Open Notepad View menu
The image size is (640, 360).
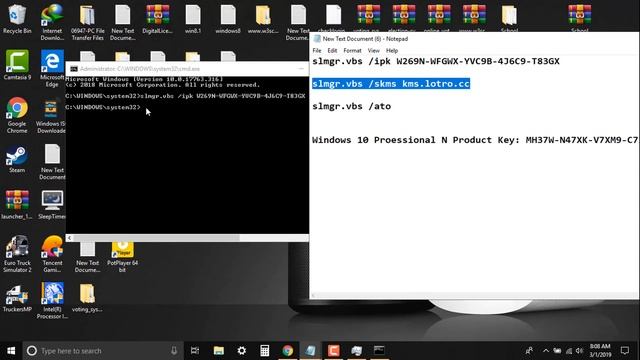click(373, 51)
